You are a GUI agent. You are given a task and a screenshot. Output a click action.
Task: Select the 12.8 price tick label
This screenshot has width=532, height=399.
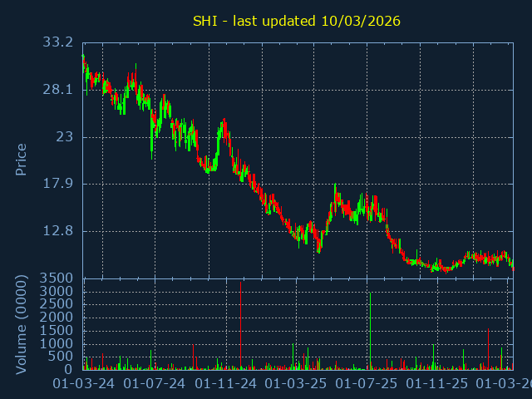pyautogui.click(x=58, y=231)
